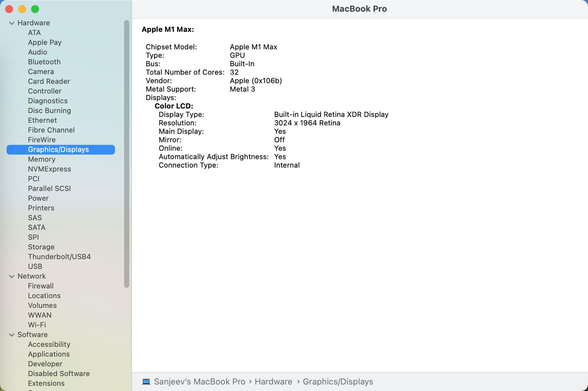
Task: Collapse the Network section chevron
Action: point(12,277)
